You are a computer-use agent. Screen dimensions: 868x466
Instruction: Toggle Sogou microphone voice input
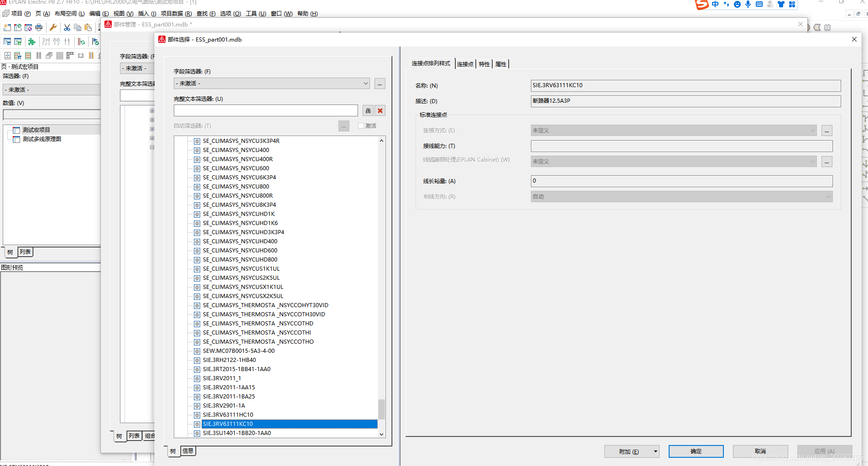tap(748, 4)
